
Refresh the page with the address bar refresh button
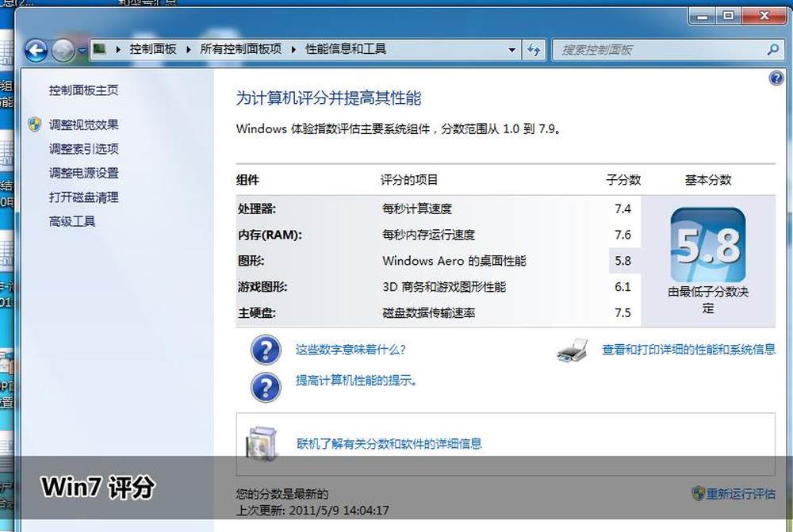534,50
